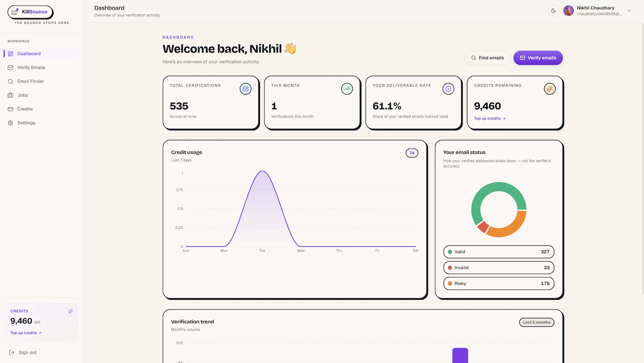This screenshot has width=644, height=363.
Task: Click the Jobs briefcase icon
Action: pyautogui.click(x=10, y=95)
